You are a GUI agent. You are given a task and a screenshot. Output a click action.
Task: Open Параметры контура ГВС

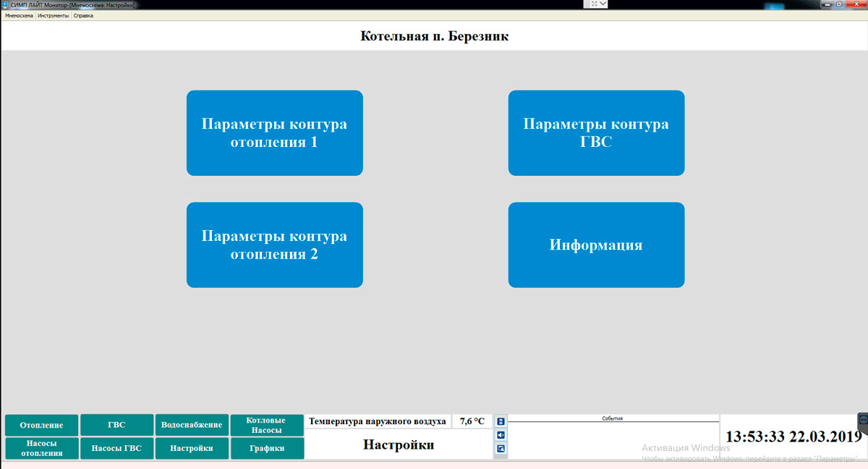tap(596, 133)
